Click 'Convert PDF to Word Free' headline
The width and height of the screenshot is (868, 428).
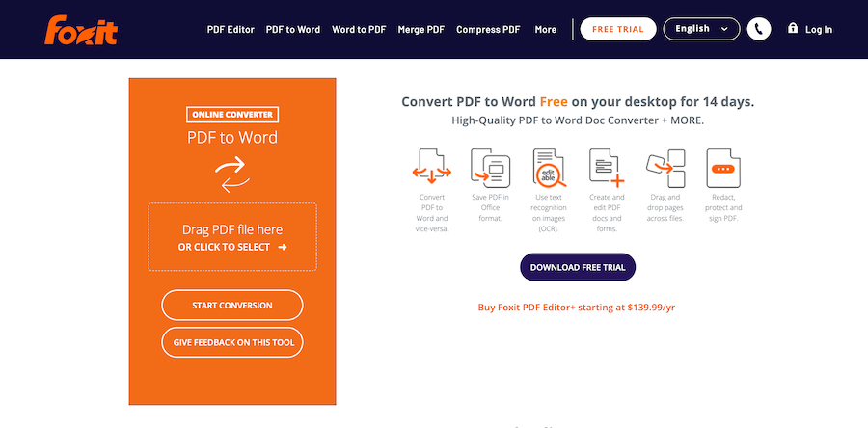point(578,102)
